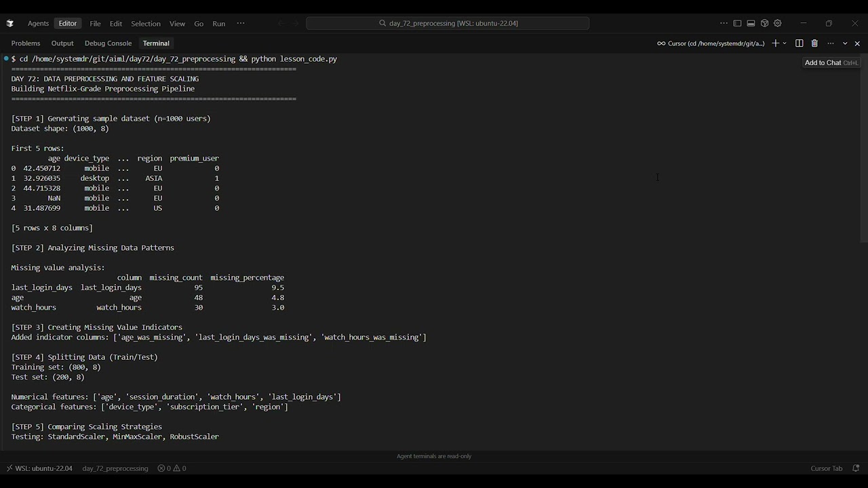
Task: Open notifications via the bell icon
Action: coord(856,468)
